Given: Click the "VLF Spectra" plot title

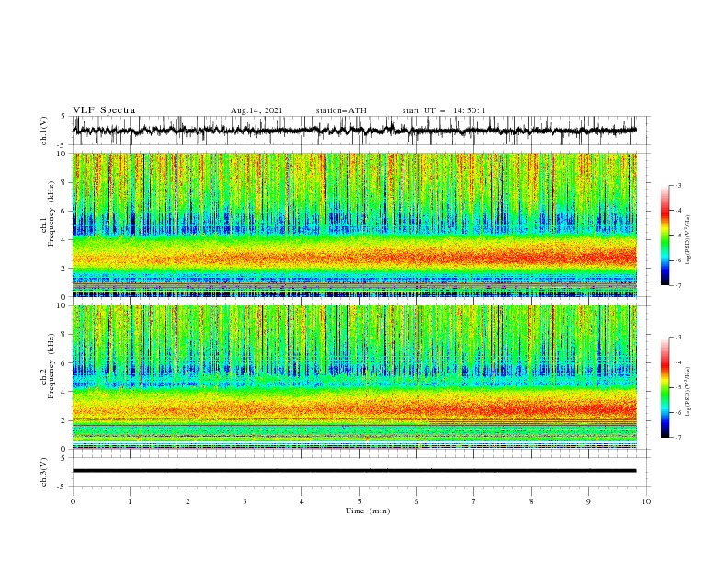Looking at the screenshot, I should tap(104, 110).
